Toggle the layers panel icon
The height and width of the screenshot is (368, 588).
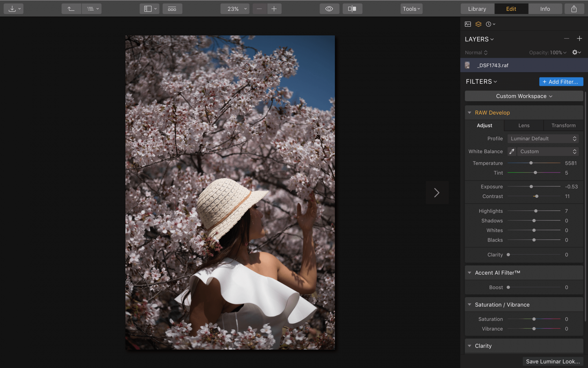point(478,24)
